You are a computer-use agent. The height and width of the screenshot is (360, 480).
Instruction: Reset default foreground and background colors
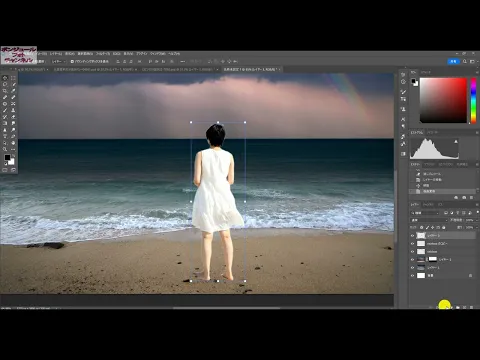[6, 164]
